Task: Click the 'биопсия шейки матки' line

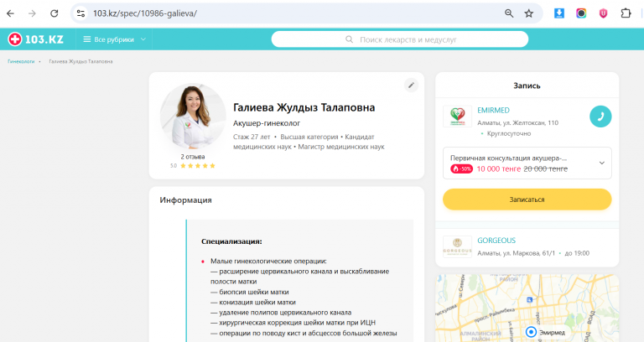Action: click(x=250, y=292)
